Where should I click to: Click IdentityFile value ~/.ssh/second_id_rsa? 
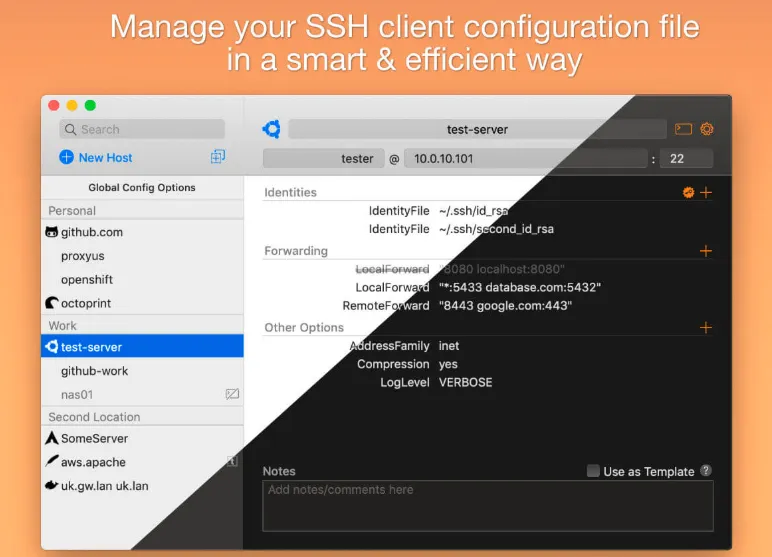[x=496, y=229]
